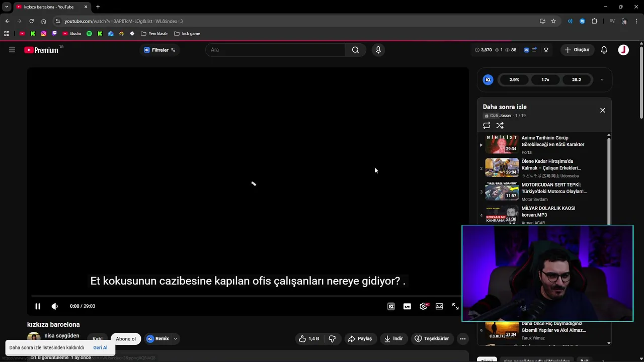Open a new browser tab
Screen dimensions: 644x362
click(x=98, y=7)
